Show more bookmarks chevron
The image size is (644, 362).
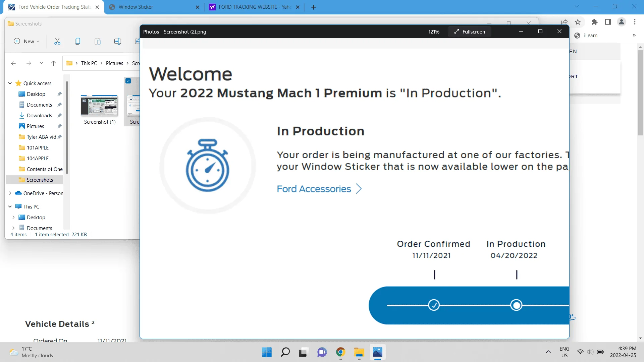pyautogui.click(x=634, y=36)
